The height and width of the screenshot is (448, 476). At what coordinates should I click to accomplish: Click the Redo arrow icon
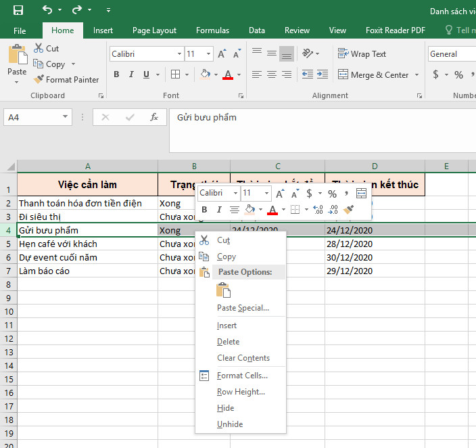pos(77,9)
